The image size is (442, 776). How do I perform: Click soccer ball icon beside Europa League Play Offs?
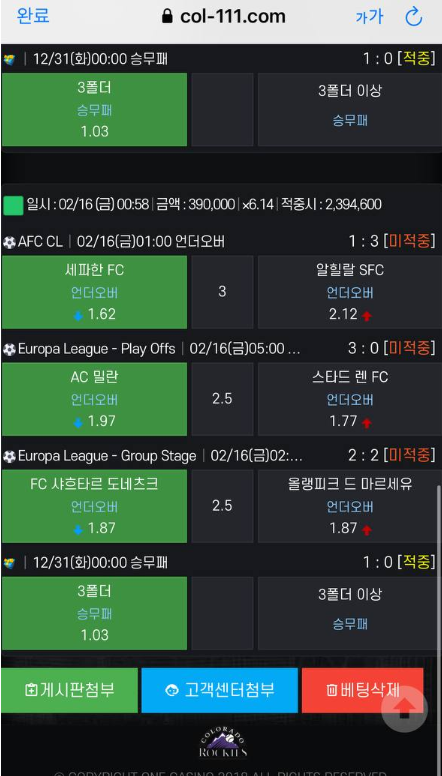click(9, 349)
